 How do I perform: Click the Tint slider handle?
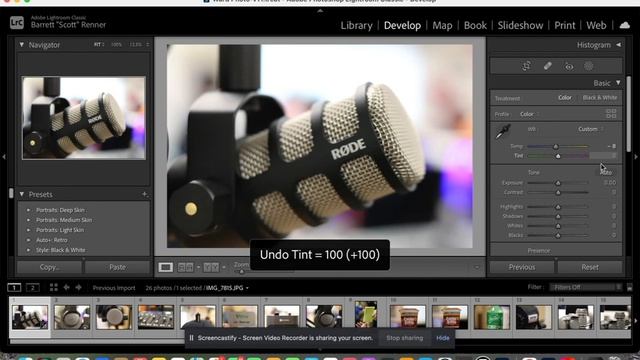558,156
